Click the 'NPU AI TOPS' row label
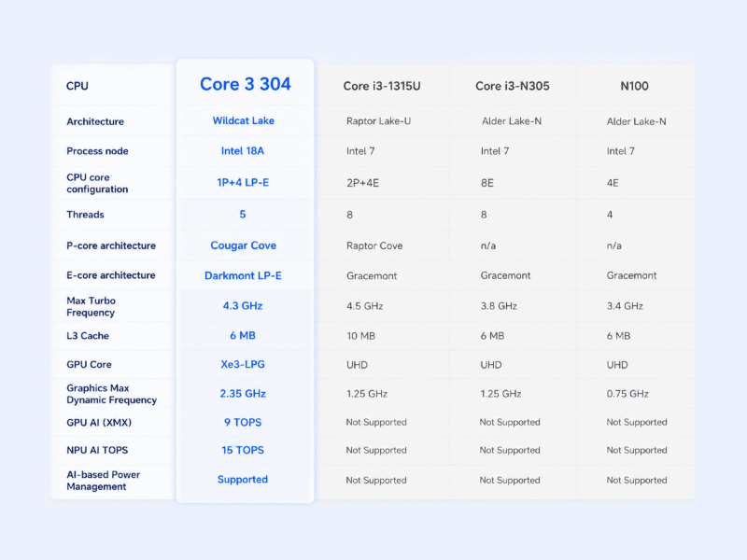Image resolution: width=747 pixels, height=560 pixels. [97, 450]
